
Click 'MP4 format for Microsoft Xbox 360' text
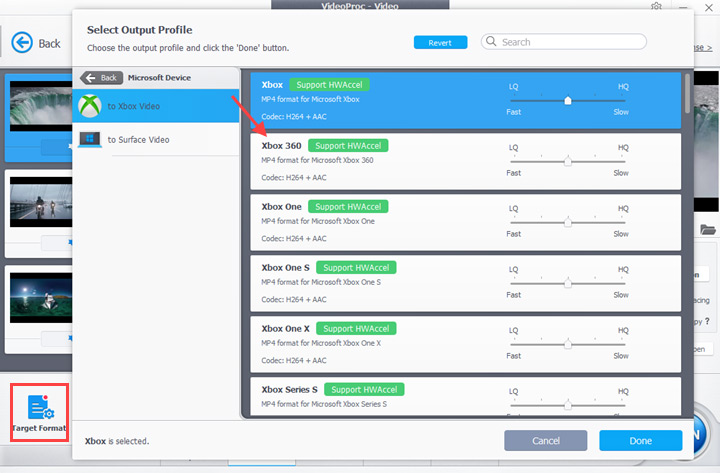pyautogui.click(x=317, y=160)
